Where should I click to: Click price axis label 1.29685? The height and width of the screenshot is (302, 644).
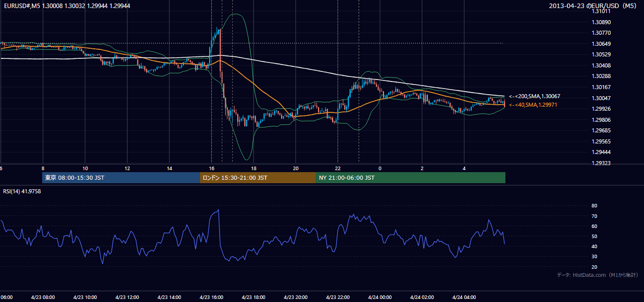click(x=601, y=130)
